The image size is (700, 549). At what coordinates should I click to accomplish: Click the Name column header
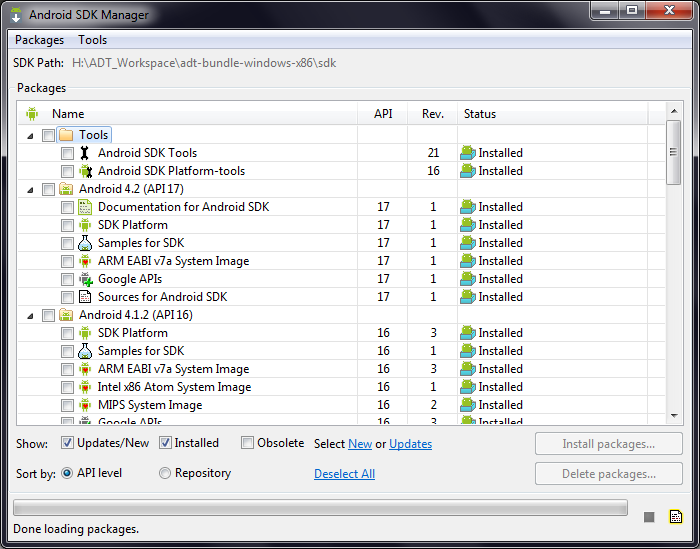coord(188,114)
